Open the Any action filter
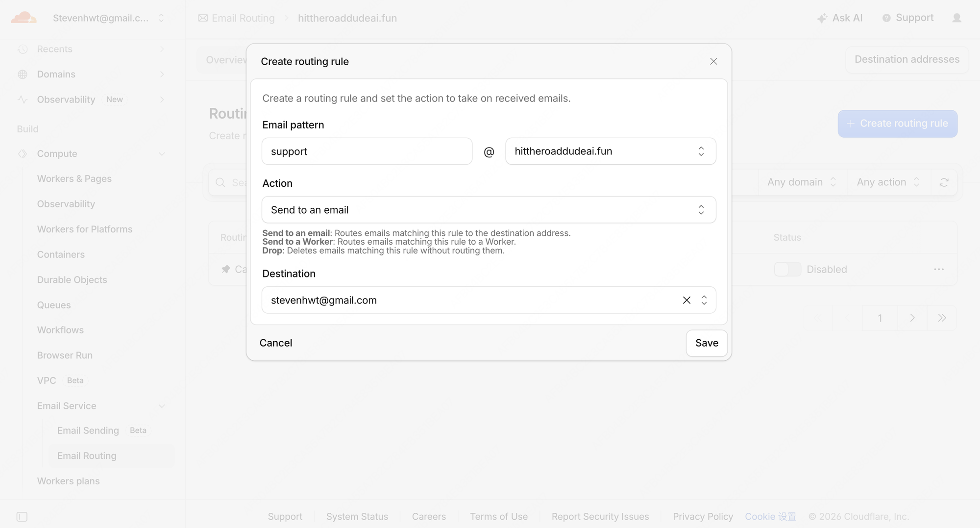This screenshot has height=528, width=980. [888, 182]
